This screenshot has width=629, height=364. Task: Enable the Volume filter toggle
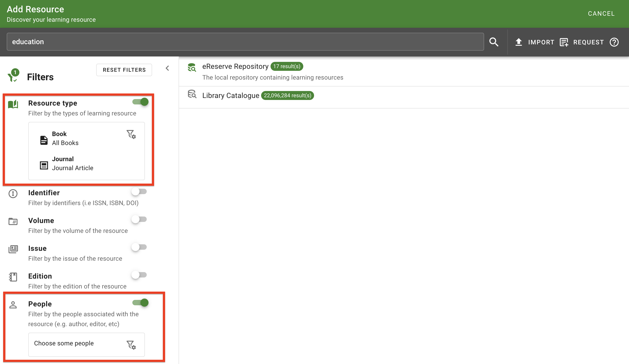[140, 219]
